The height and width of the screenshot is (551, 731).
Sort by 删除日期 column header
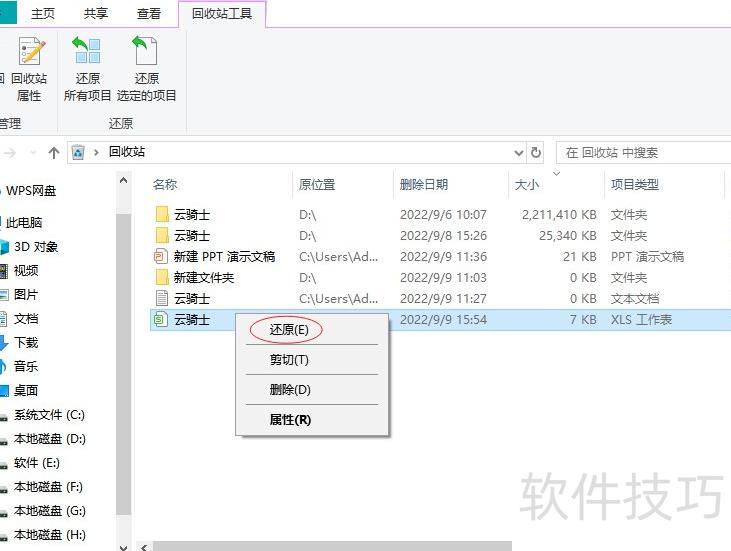pyautogui.click(x=424, y=185)
